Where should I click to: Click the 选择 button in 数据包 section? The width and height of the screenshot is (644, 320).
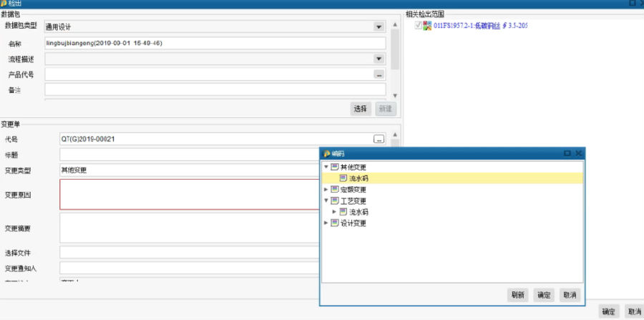(x=360, y=109)
